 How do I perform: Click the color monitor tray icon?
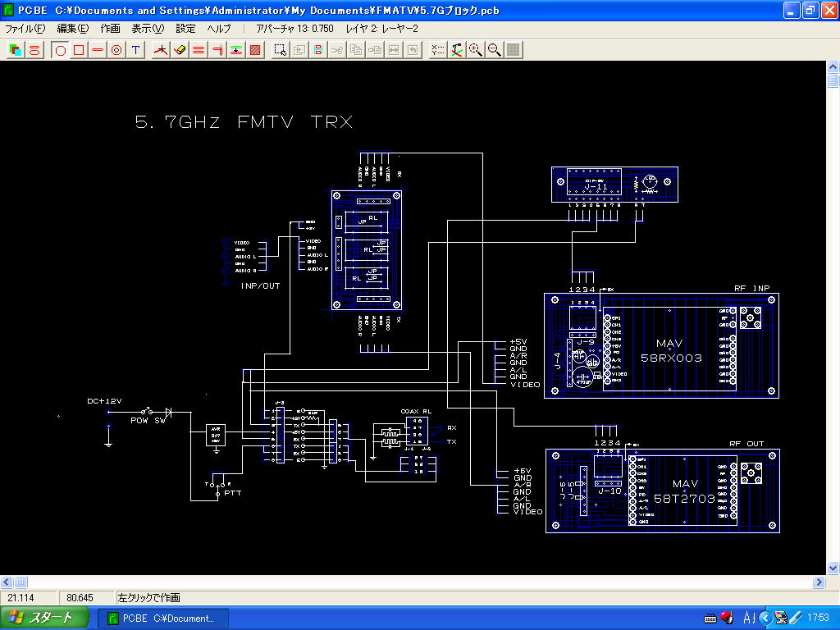[x=781, y=619]
